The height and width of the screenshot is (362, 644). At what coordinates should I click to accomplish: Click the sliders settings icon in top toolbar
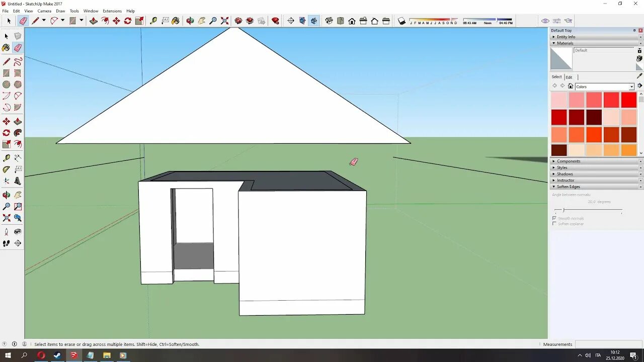click(557, 21)
